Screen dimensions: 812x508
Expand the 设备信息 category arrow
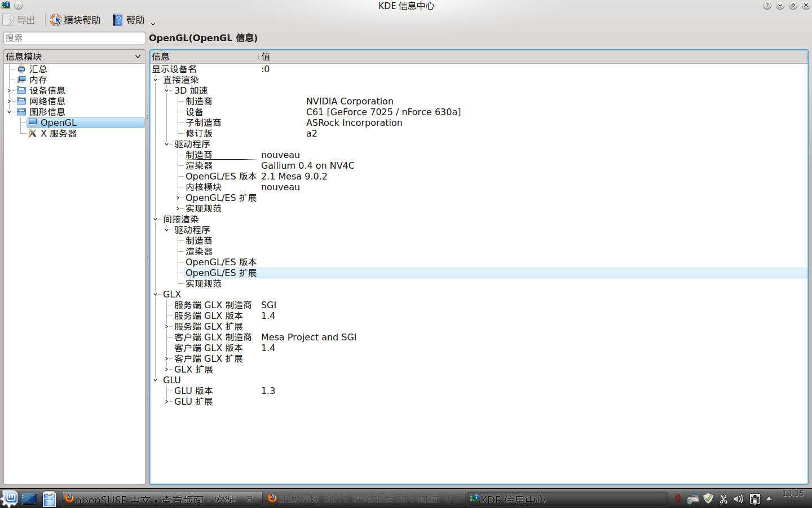pyautogui.click(x=9, y=90)
